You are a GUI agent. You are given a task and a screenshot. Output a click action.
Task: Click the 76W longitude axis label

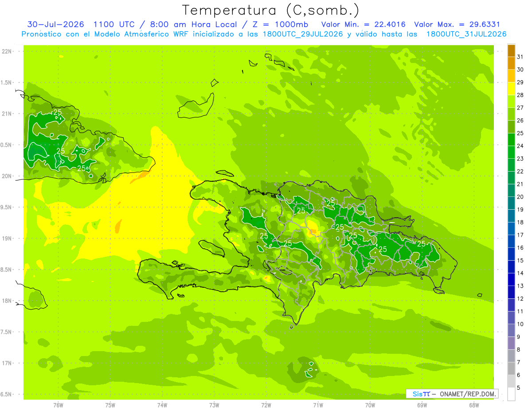coord(58,405)
